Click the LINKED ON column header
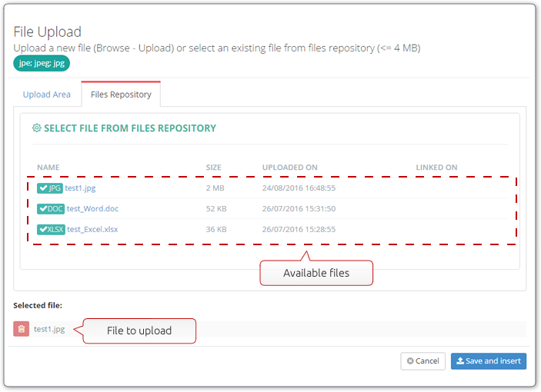This screenshot has height=392, width=541. tap(436, 168)
